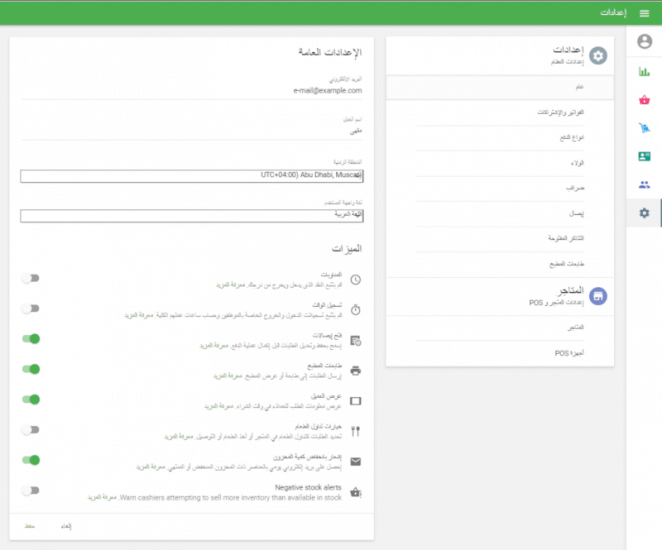This screenshot has width=662, height=550.
Task: Disable the open tickets toggle
Action: [31, 339]
